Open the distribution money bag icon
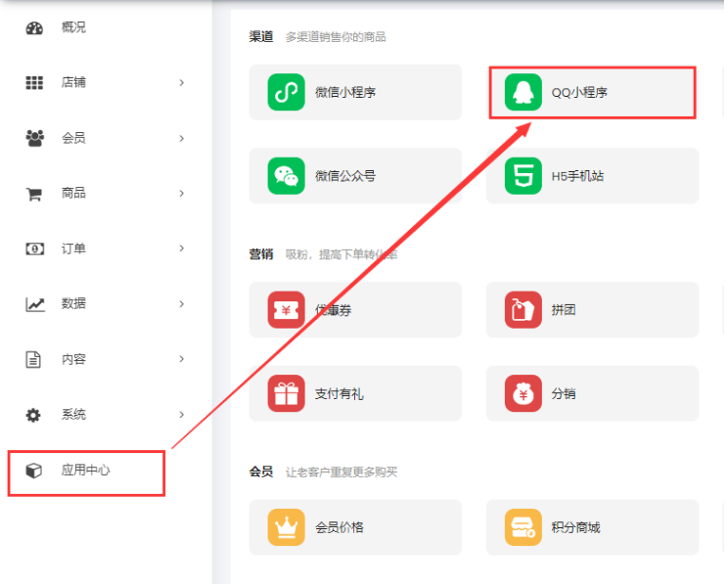728x585 pixels. coord(523,393)
